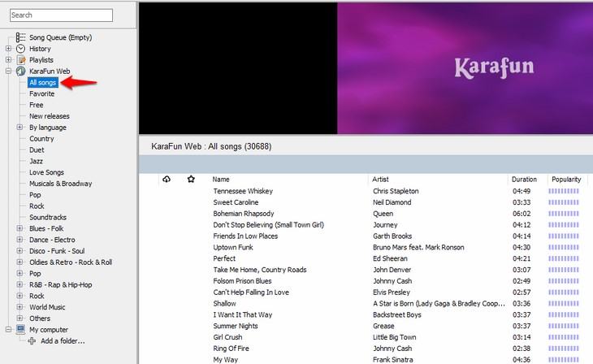Click the KaraFun logo banner
This screenshot has height=364, width=593.
494,67
